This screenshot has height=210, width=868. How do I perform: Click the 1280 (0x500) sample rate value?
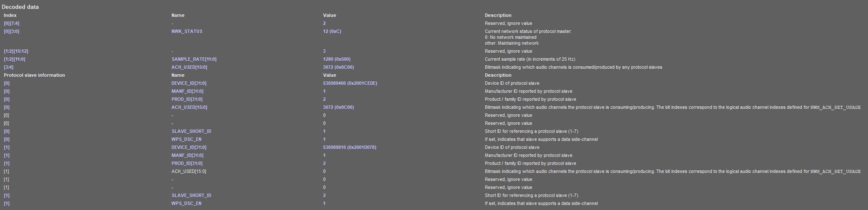(x=337, y=59)
